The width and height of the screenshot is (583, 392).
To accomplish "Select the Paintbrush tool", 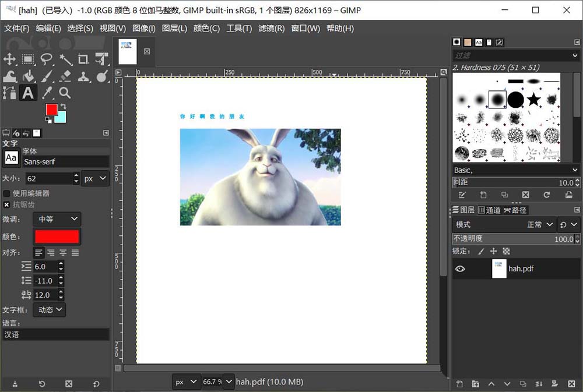I will coord(47,76).
